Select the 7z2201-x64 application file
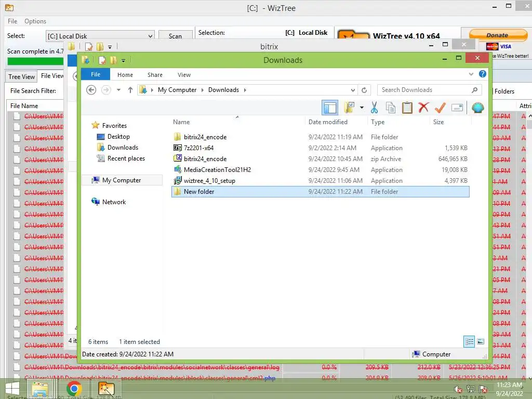532x399 pixels. point(320,148)
